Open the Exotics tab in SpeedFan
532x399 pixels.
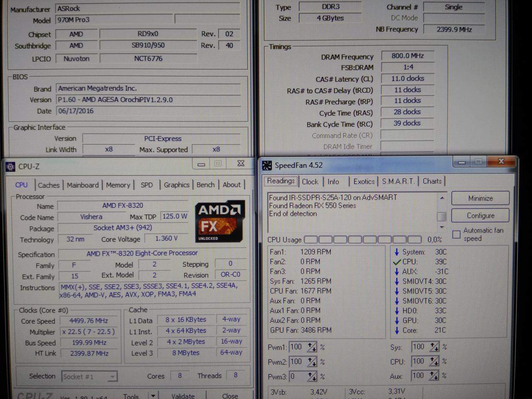tap(364, 182)
